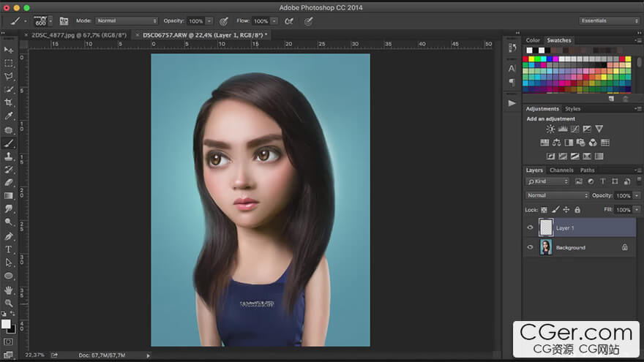Hide the Background layer eye icon
Screen dimensions: 644x362
[x=530, y=247]
